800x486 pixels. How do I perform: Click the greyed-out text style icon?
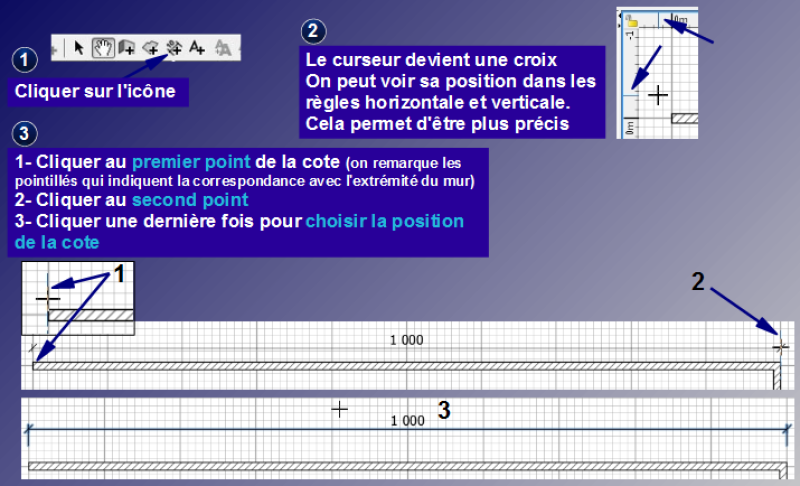click(224, 46)
